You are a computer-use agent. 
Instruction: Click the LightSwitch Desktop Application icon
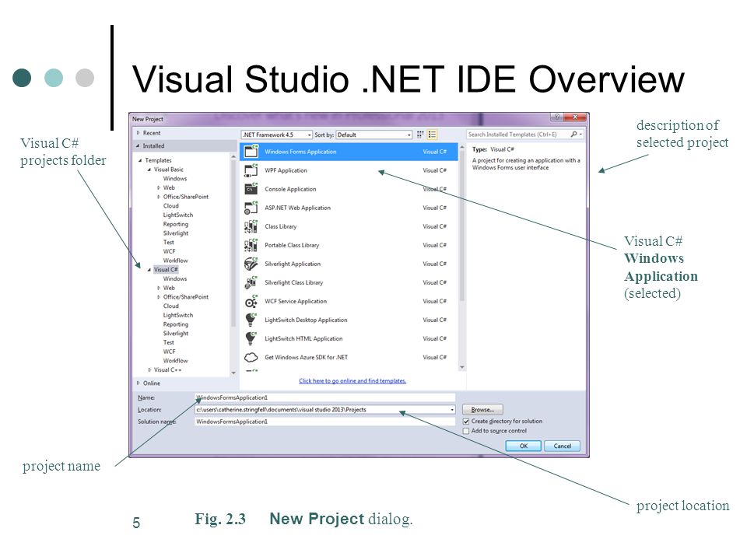[x=251, y=320]
